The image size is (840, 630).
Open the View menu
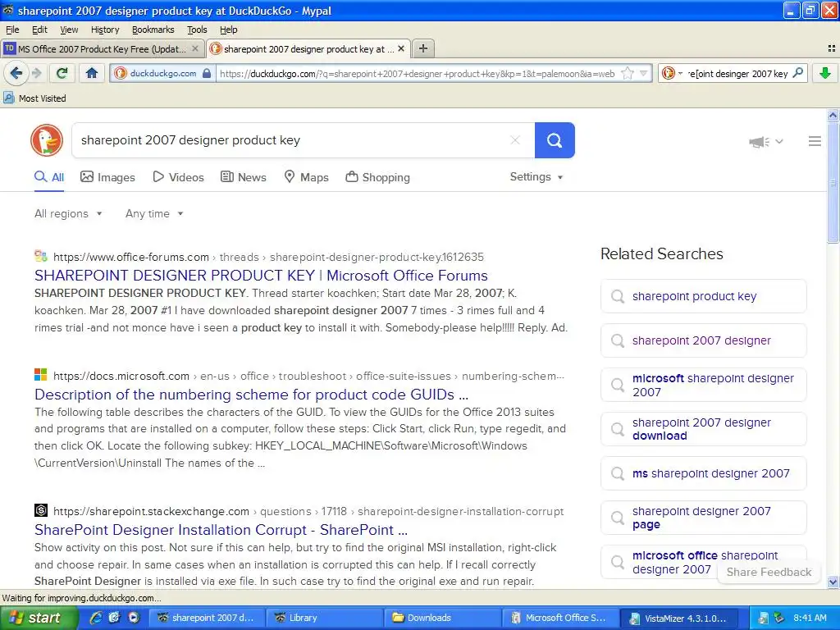click(69, 30)
